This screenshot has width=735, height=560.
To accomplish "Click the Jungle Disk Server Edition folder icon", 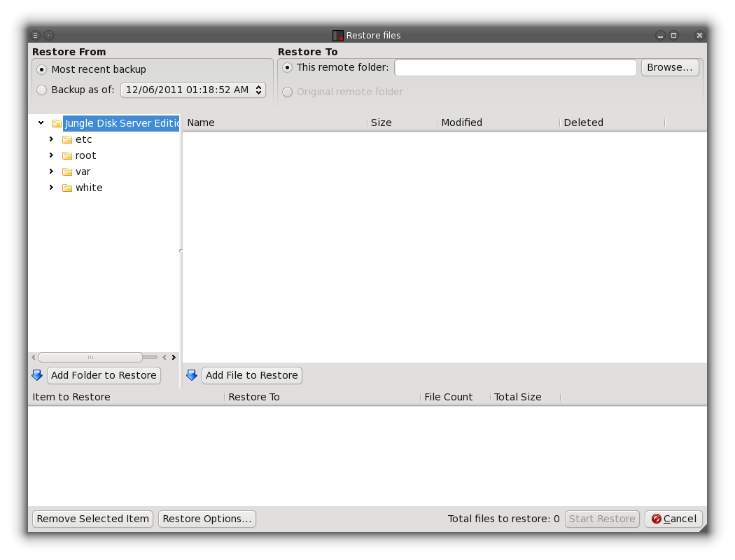I will pos(57,123).
